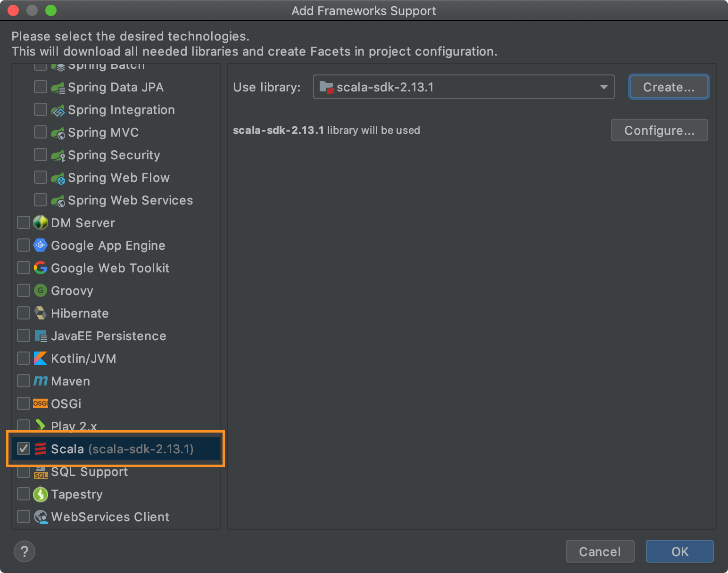Screen dimensions: 728x573
Task: Enable the Spring MVC checkbox
Action: (x=41, y=132)
